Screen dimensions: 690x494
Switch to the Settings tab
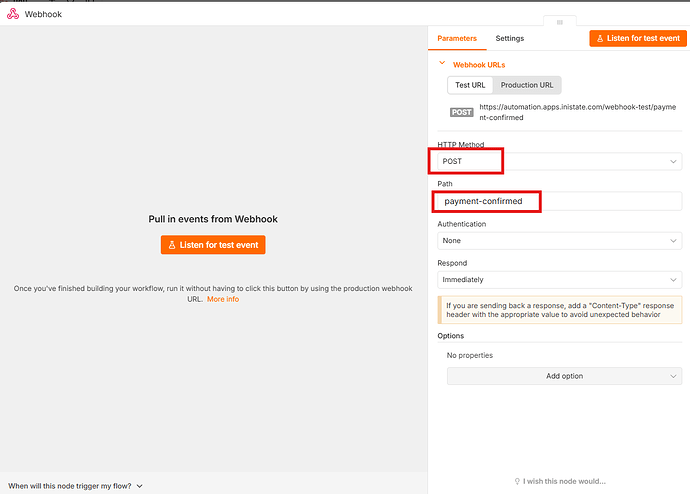510,38
